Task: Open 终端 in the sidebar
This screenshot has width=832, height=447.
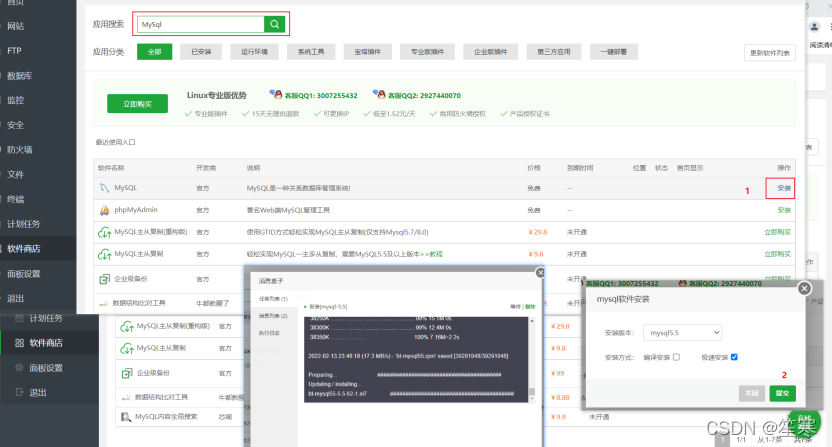Action: (x=15, y=200)
